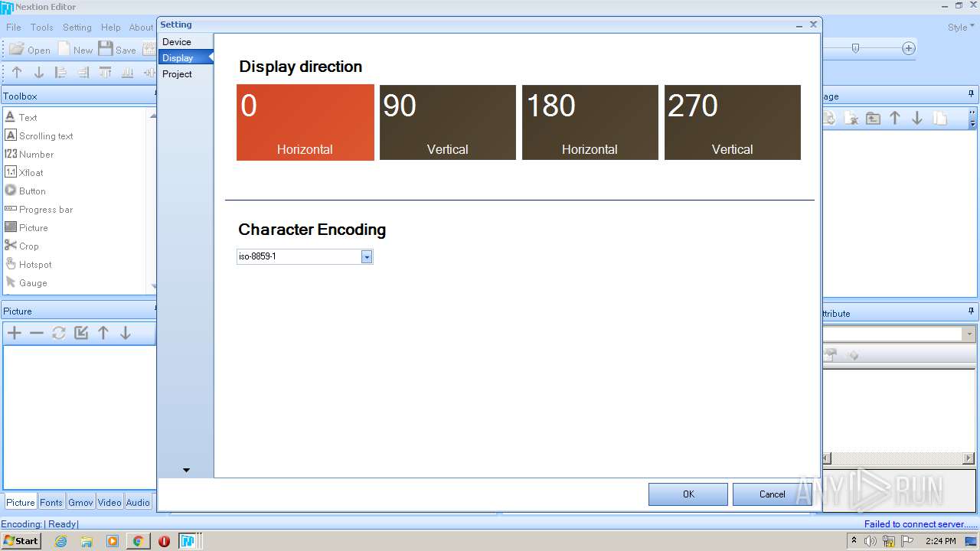Click the align bottom icon
Viewport: 980px width, 551px height.
pyautogui.click(x=128, y=73)
